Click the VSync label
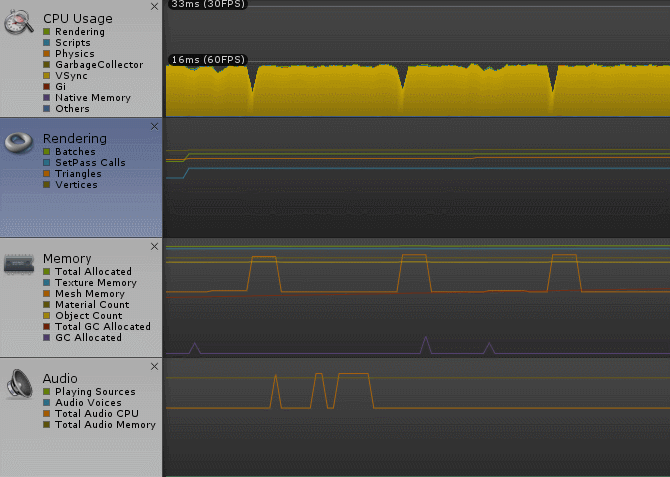Viewport: 670px width, 477px height. coord(71,76)
